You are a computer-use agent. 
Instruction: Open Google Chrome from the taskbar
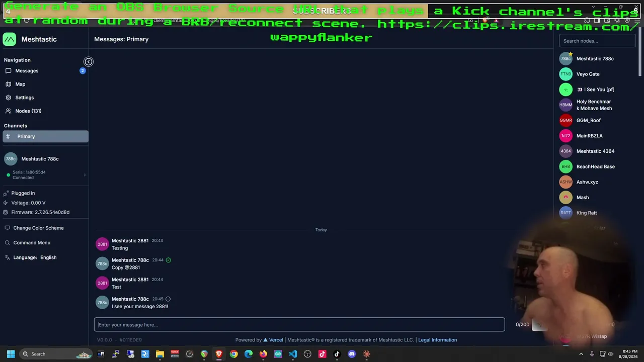[233, 354]
